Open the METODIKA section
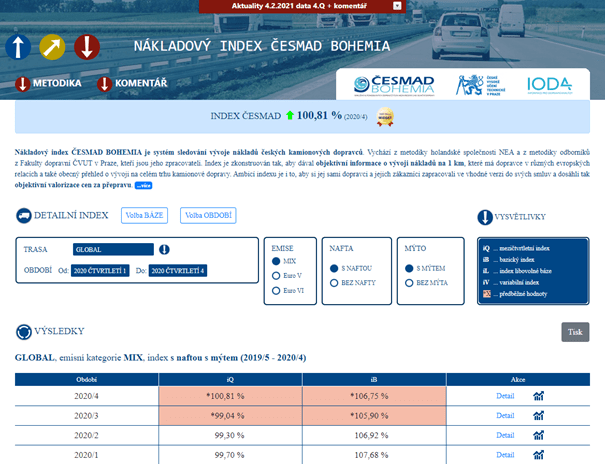 point(57,83)
